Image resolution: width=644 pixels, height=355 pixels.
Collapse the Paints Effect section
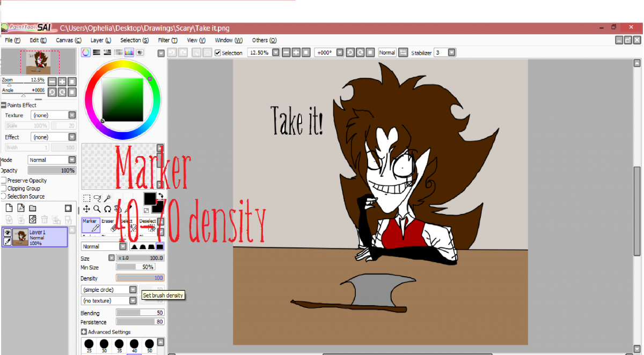coord(3,105)
